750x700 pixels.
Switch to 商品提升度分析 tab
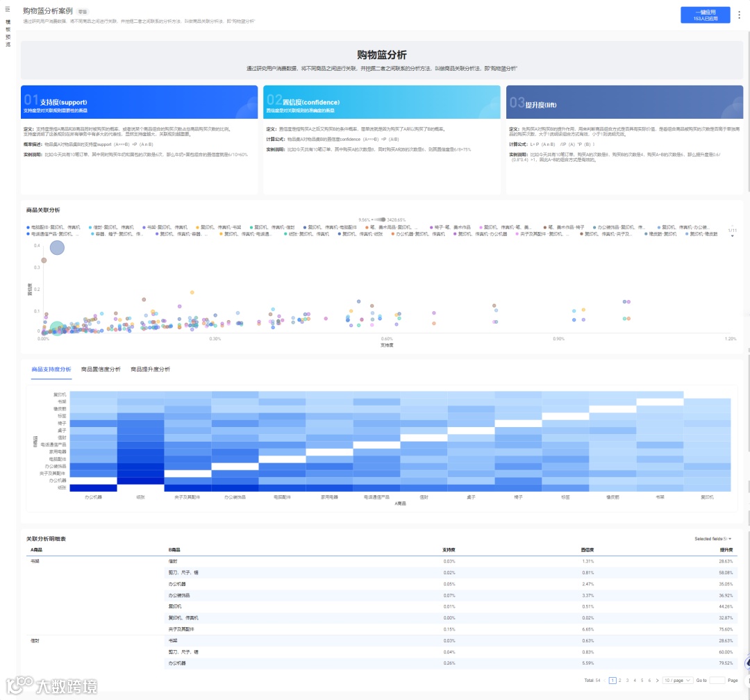click(x=150, y=369)
